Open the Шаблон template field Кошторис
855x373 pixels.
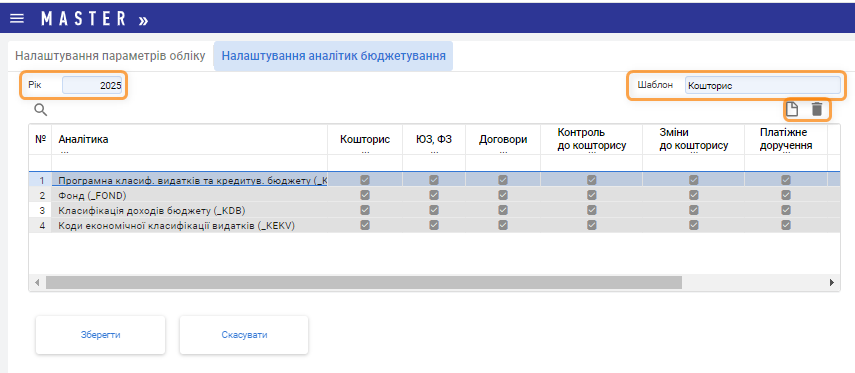click(x=763, y=86)
